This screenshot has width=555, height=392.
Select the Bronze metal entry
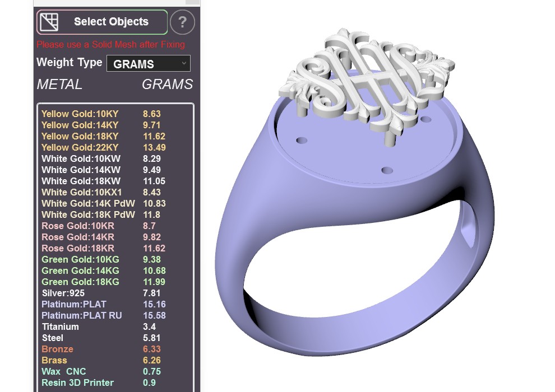115,349
